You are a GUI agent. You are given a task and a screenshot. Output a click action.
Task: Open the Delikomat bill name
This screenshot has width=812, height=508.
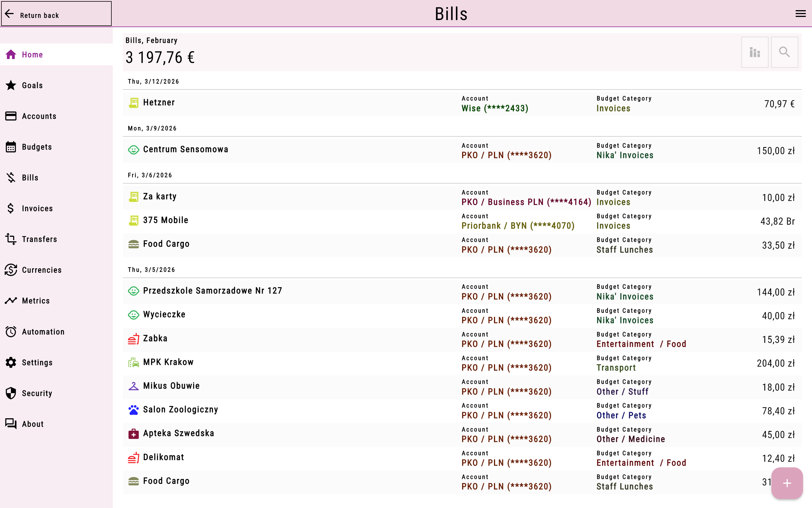click(x=164, y=457)
